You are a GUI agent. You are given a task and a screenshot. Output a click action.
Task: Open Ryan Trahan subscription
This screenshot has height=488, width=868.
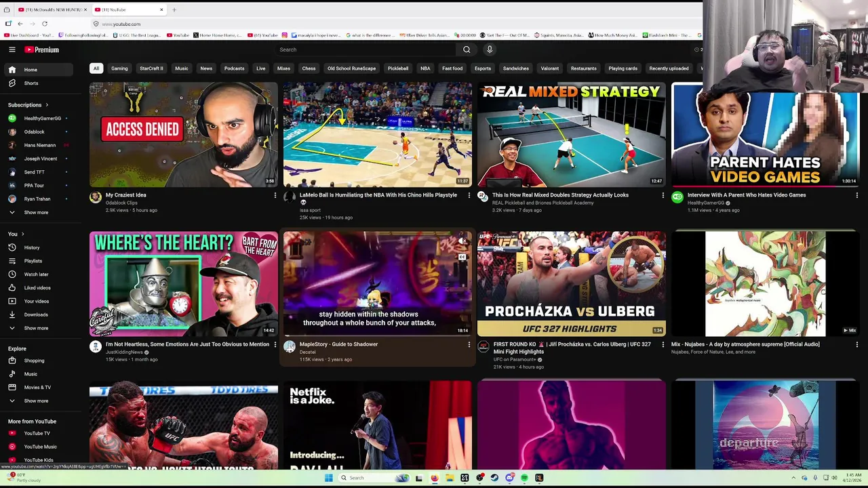tap(39, 199)
